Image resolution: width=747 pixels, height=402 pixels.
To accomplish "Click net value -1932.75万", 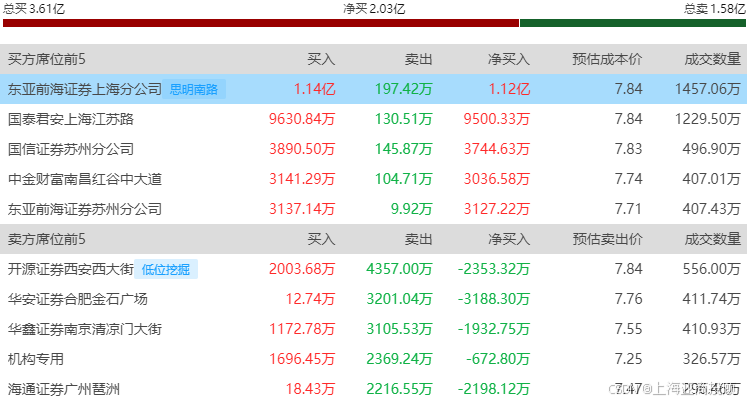I will pos(494,329).
